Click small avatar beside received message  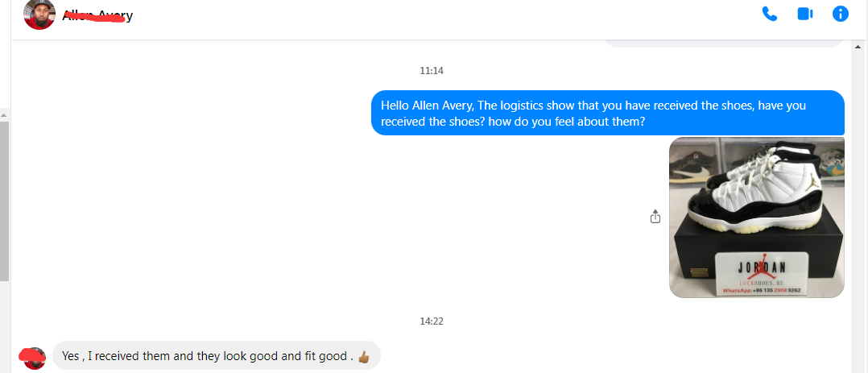point(35,358)
